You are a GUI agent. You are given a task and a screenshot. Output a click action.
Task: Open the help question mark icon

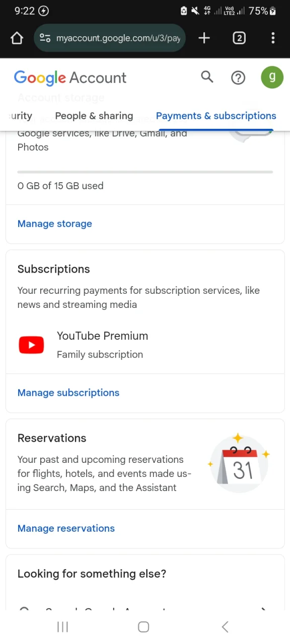238,77
